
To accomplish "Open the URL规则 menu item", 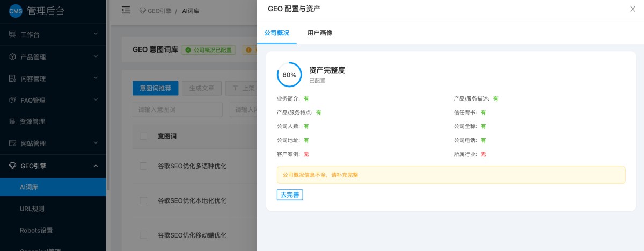I will [32, 209].
